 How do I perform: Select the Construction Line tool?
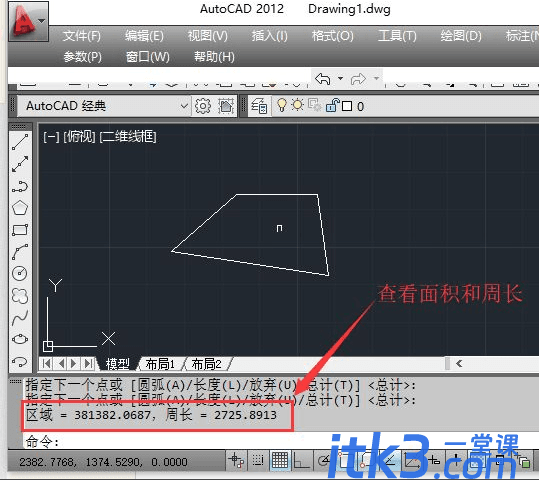coord(20,164)
